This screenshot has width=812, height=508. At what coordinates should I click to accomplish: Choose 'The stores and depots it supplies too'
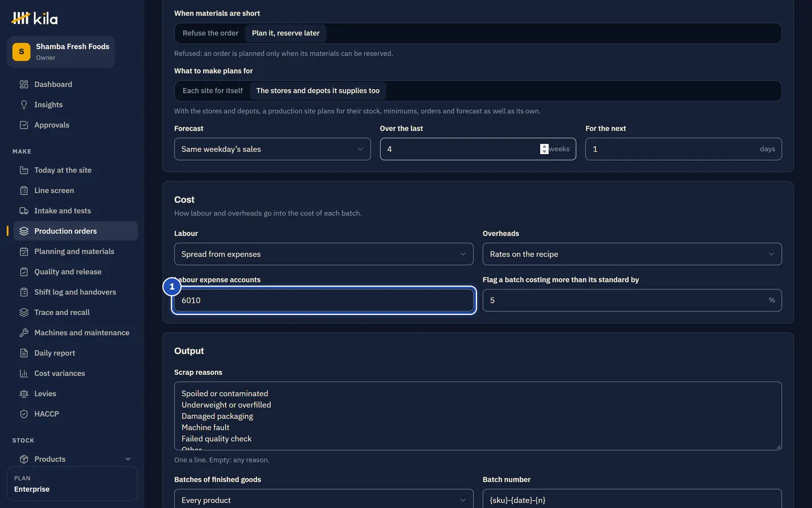click(x=318, y=91)
